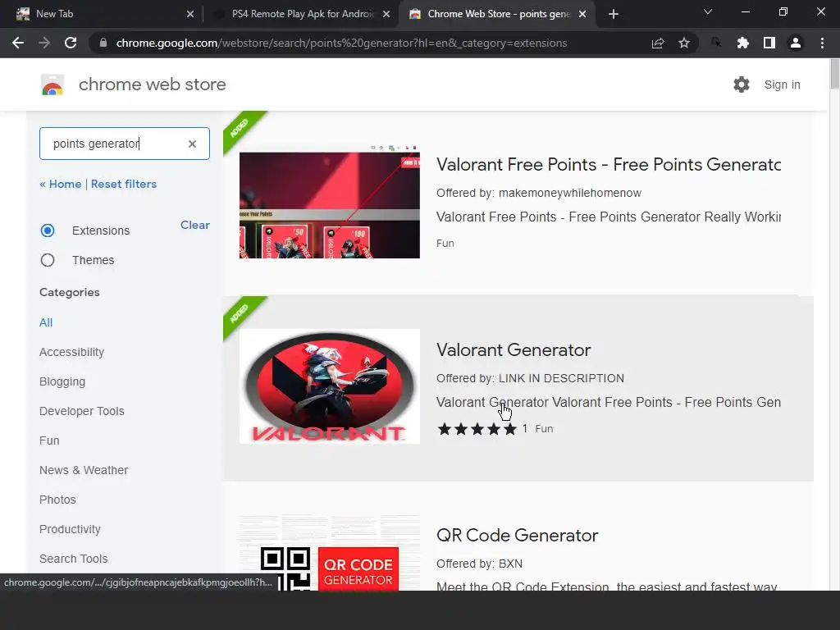Open site info via padlock icon
The width and height of the screenshot is (840, 630).
pyautogui.click(x=103, y=43)
